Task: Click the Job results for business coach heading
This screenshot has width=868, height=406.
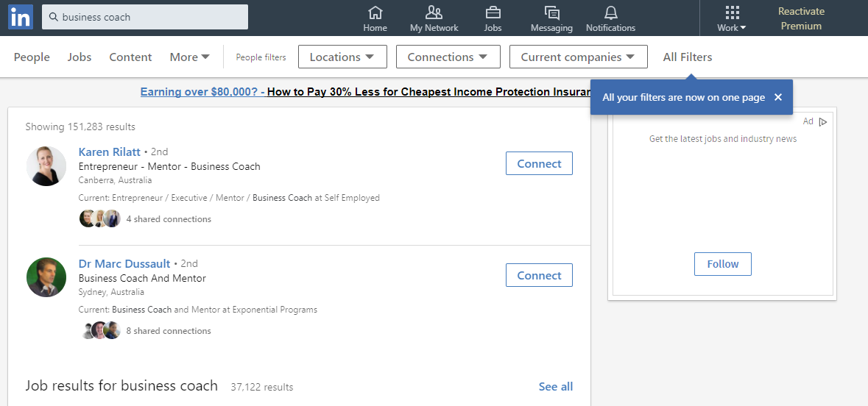Action: tap(121, 385)
